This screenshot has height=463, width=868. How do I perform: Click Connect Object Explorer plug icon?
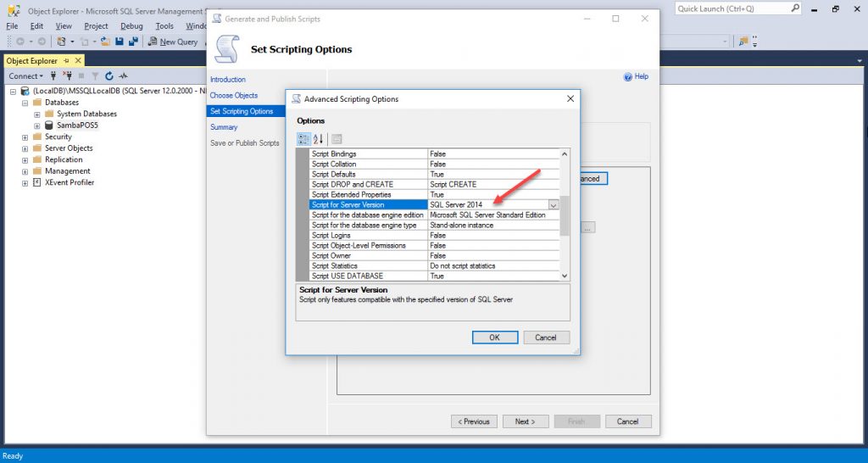pyautogui.click(x=53, y=75)
